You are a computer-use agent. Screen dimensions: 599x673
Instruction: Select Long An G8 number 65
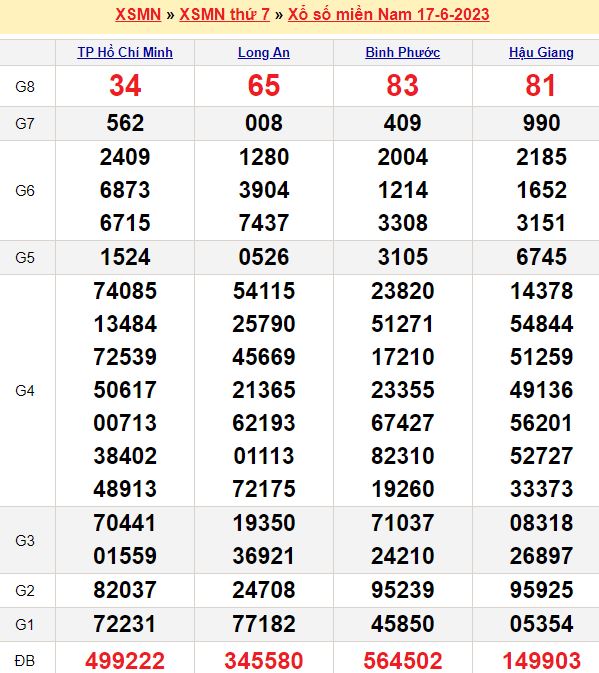click(x=263, y=85)
